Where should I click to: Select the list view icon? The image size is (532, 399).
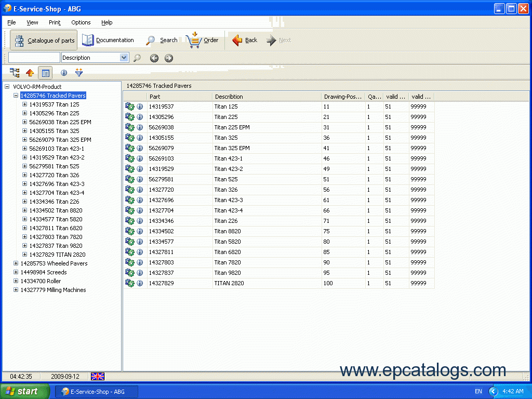tap(45, 73)
